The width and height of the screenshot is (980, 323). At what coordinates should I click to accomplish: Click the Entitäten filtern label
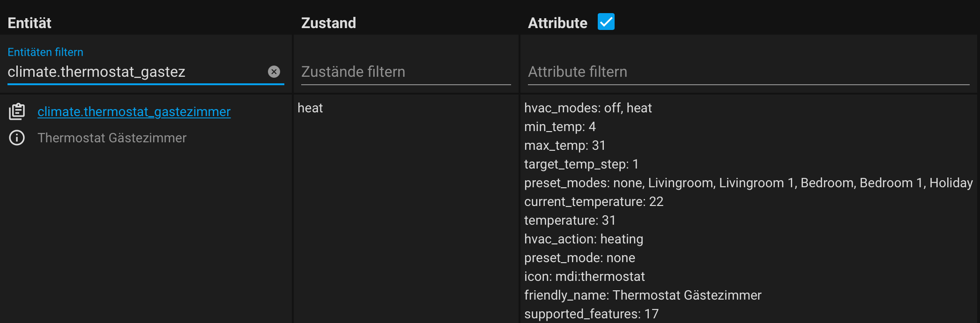coord(45,52)
